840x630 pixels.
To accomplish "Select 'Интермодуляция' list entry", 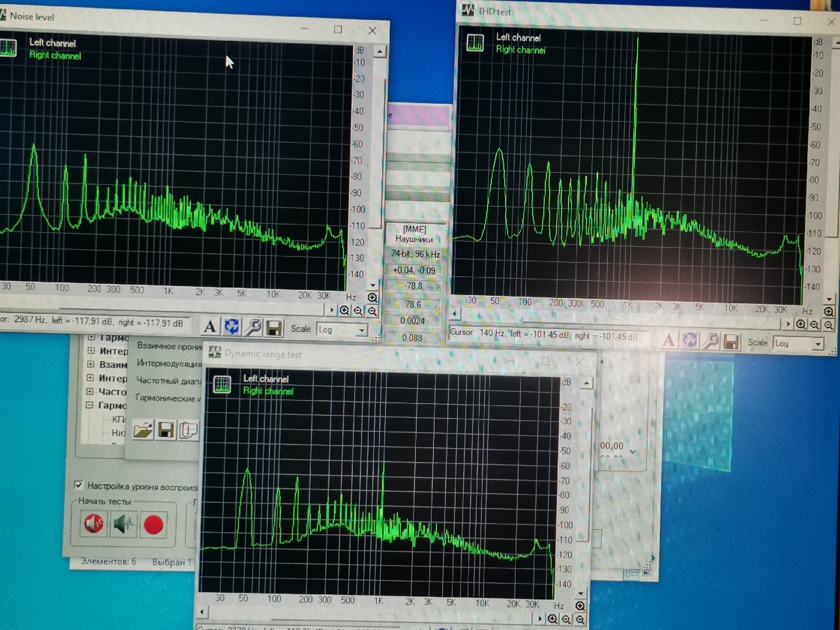I will 169,363.
